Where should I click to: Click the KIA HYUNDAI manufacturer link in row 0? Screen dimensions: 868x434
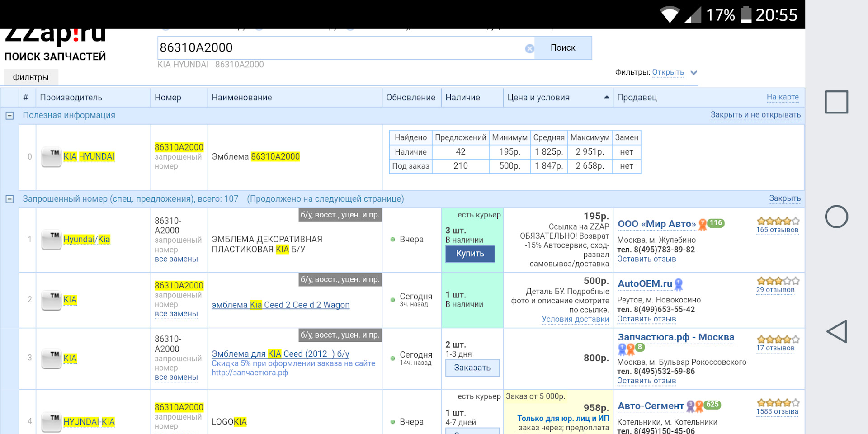coord(89,157)
